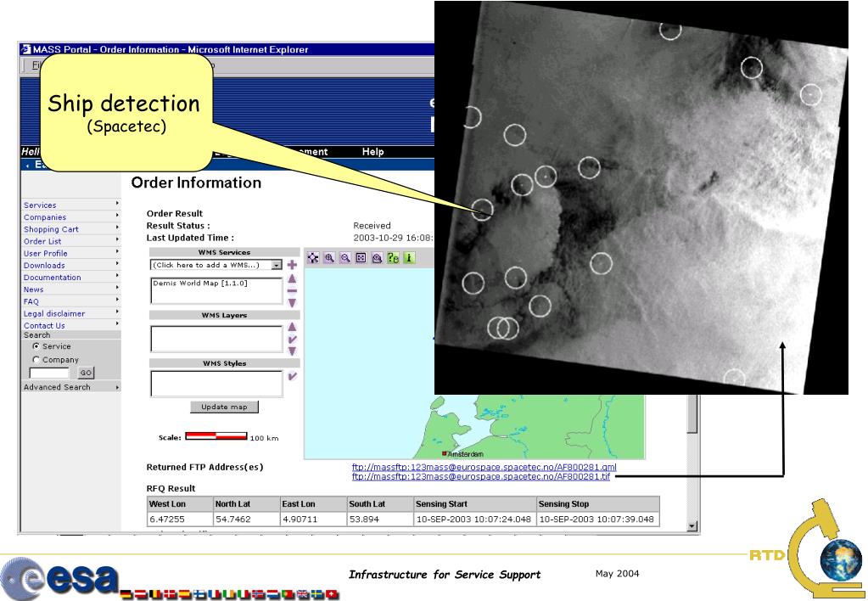Screen dimensions: 868x601
Task: Expand the Services sidebar menu
Action: coord(117,204)
